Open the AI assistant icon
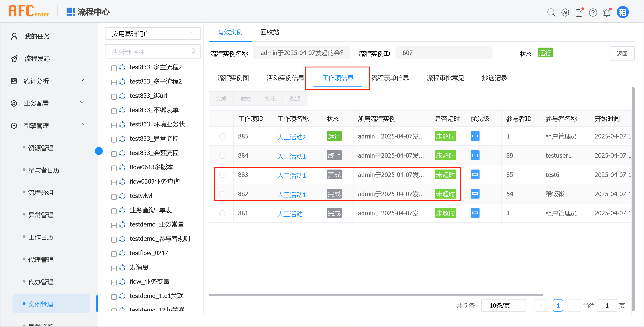The width and height of the screenshot is (644, 327). tap(565, 12)
